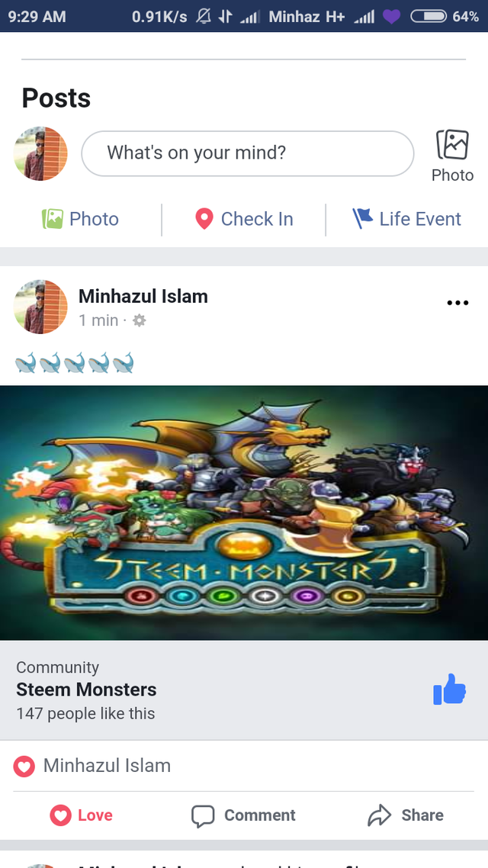Tap the purple heart status bar icon
Screen dimensions: 488x868
[x=391, y=17]
